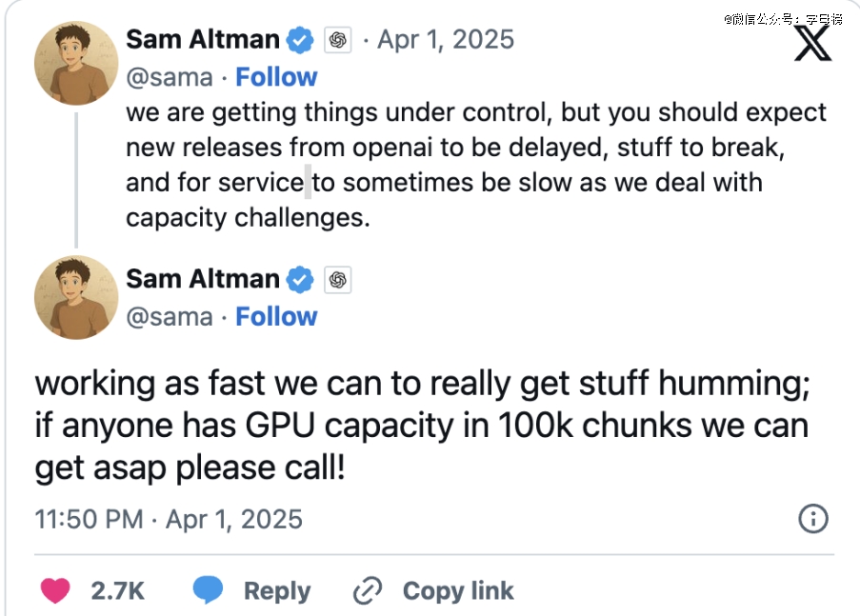Open Sam Altman's avatar on first tweet

coord(76,63)
